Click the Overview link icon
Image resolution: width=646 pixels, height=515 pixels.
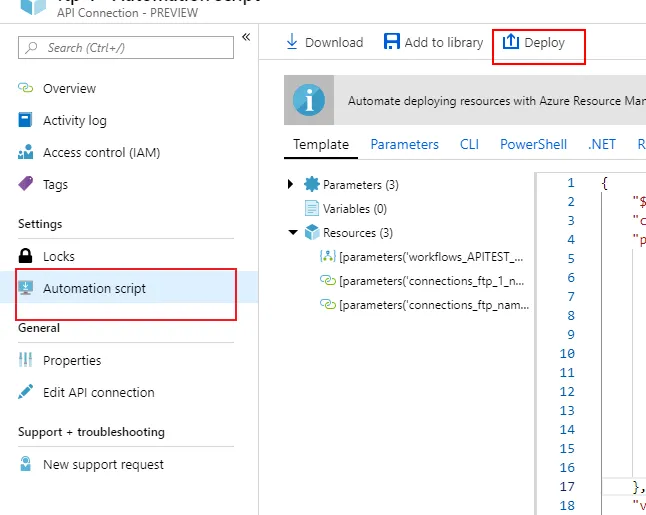[x=26, y=88]
